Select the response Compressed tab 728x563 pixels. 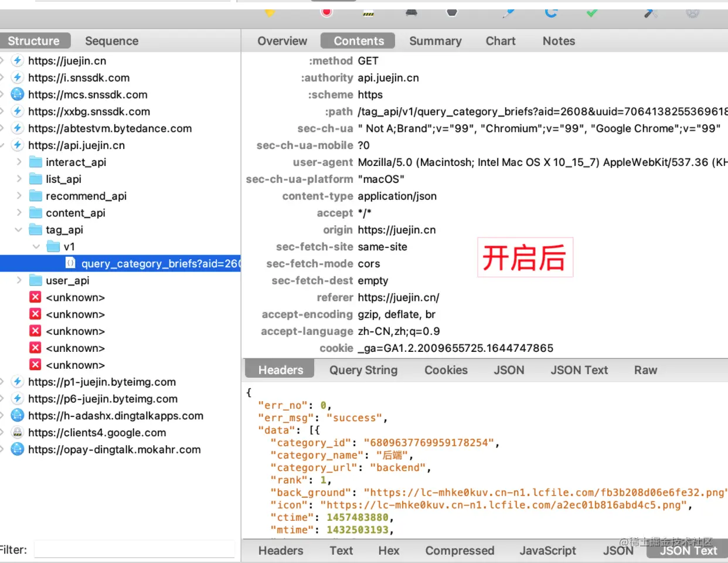460,551
